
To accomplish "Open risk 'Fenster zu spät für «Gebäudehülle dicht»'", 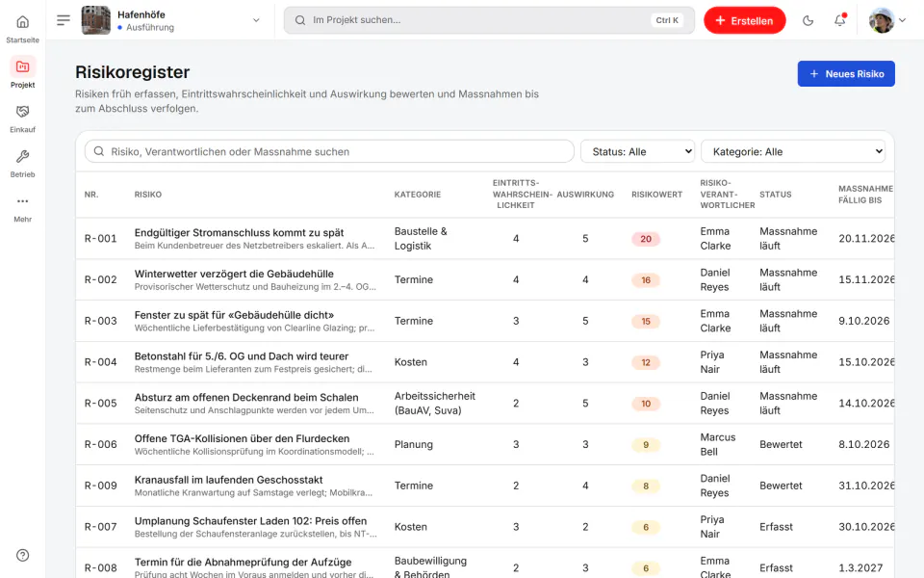I will click(234, 315).
